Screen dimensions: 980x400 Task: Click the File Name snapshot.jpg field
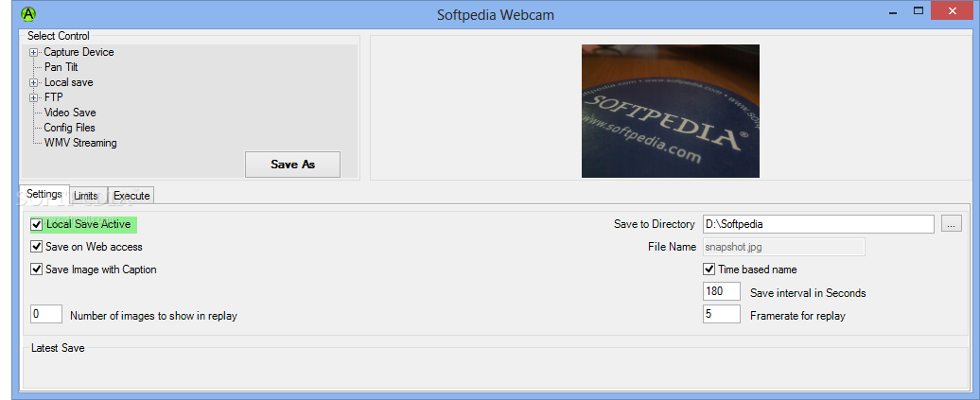[784, 247]
